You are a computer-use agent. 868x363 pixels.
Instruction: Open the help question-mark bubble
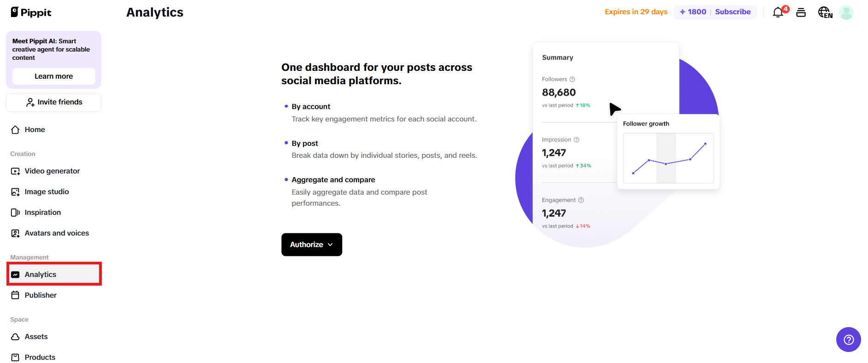click(x=848, y=340)
